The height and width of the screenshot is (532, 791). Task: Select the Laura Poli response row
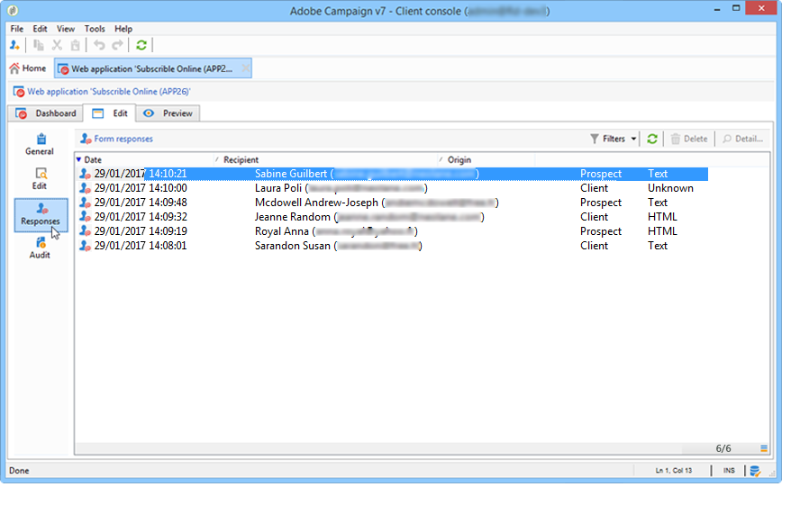coord(393,188)
